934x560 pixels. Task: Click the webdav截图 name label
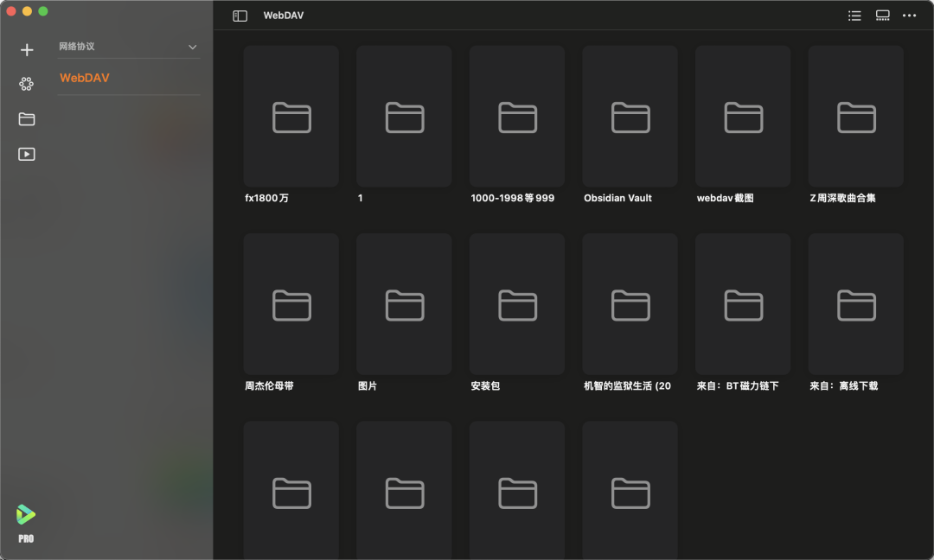tap(726, 198)
